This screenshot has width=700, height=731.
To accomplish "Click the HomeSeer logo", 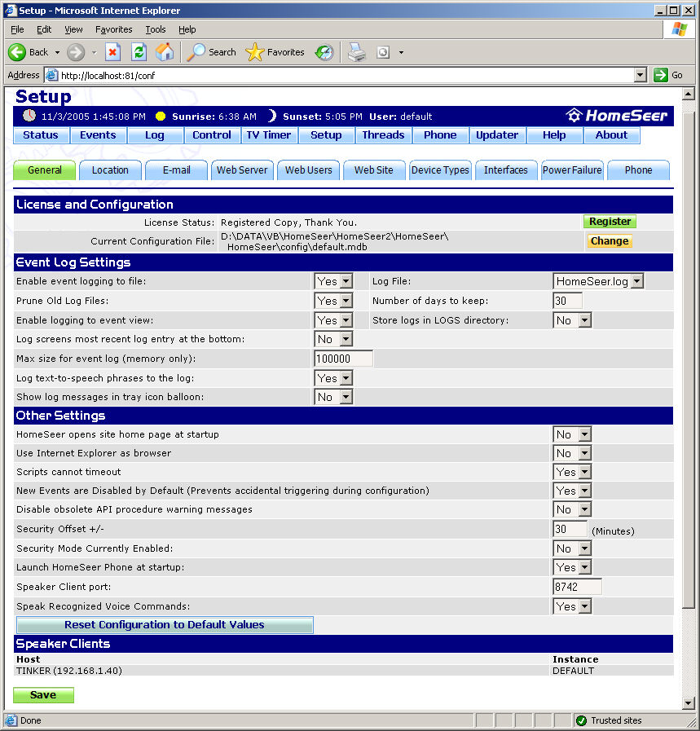I will point(617,116).
